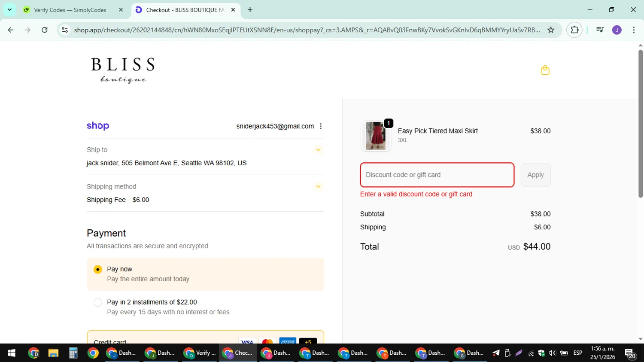Apply the discount code
Viewport: 644px width, 362px height.
tap(535, 175)
